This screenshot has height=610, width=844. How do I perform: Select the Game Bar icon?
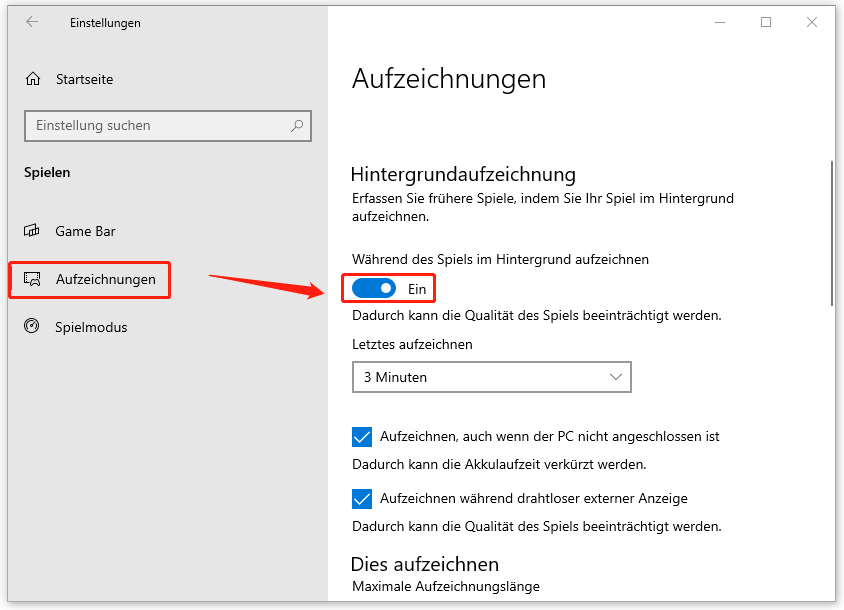(32, 231)
